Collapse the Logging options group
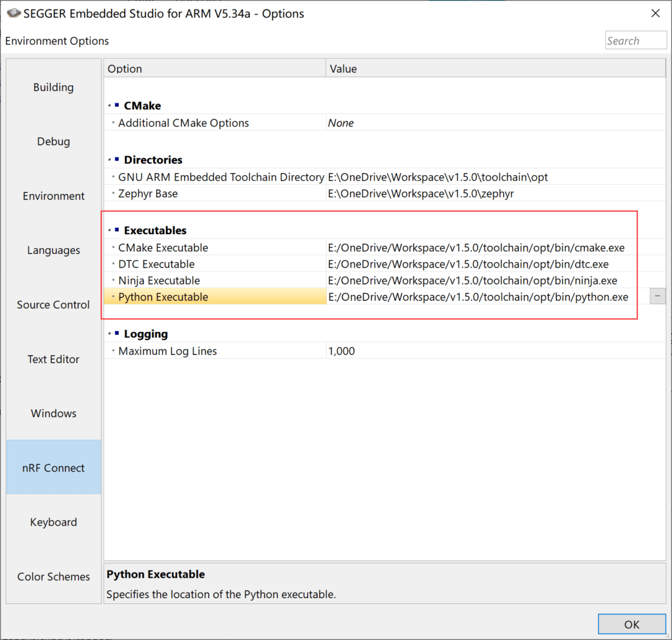The height and width of the screenshot is (640, 672). 110,334
